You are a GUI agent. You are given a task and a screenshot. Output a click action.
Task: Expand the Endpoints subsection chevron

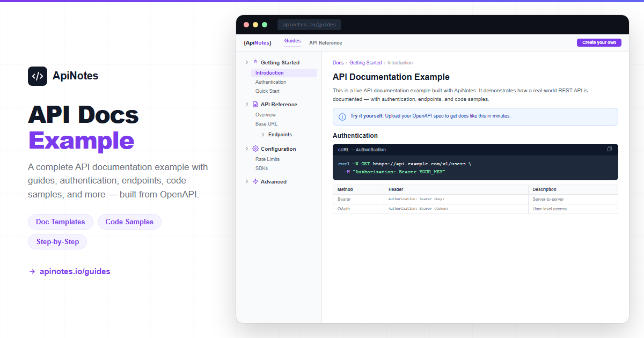(263, 135)
